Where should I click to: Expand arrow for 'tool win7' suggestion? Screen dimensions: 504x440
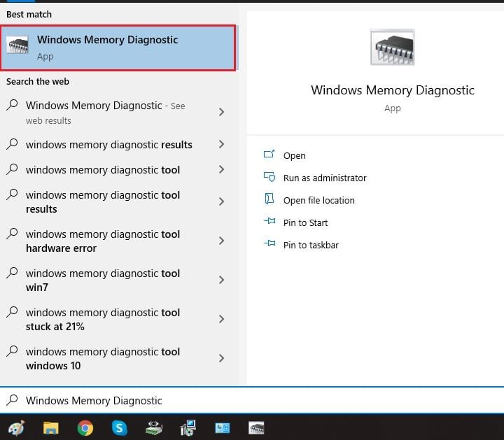click(221, 280)
